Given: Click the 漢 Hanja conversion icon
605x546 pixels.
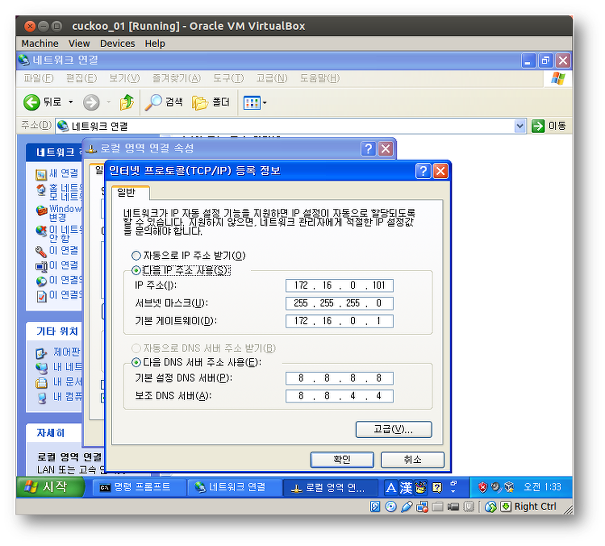Looking at the screenshot, I should coord(406,488).
